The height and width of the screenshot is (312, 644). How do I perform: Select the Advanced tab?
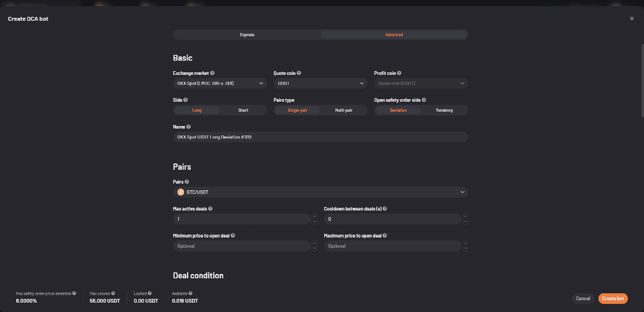[x=394, y=34]
